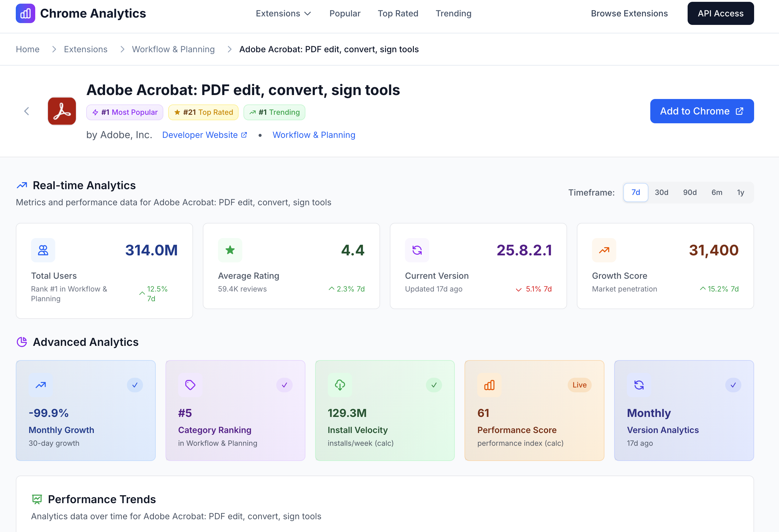779x532 pixels.
Task: Expand the Extensions breadcrumb chevron
Action: [122, 49]
